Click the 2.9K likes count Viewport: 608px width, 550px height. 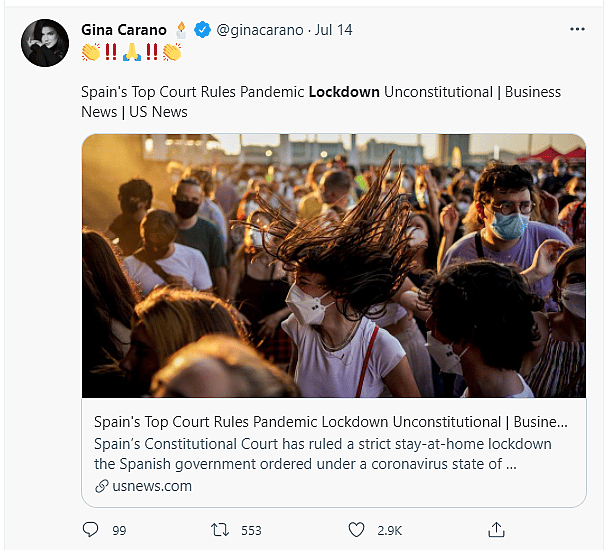[389, 530]
